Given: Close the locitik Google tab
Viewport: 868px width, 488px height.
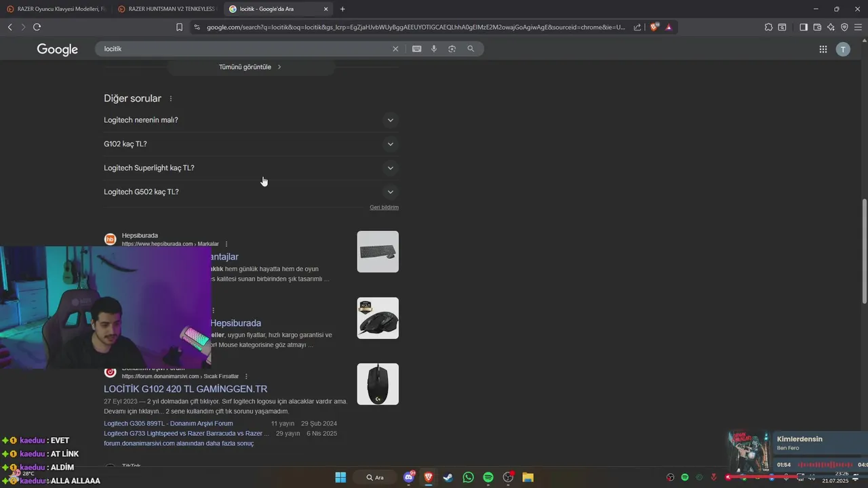Looking at the screenshot, I should 325,9.
